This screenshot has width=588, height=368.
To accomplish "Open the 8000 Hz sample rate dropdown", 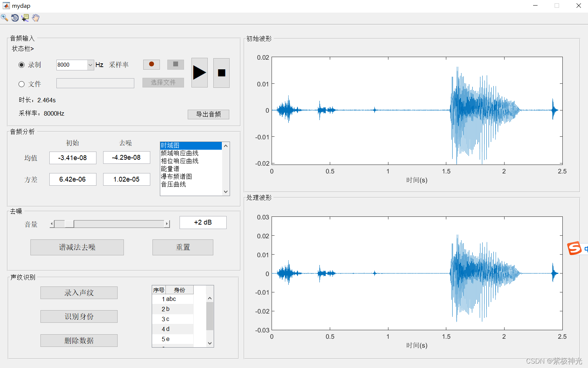I will tap(90, 65).
